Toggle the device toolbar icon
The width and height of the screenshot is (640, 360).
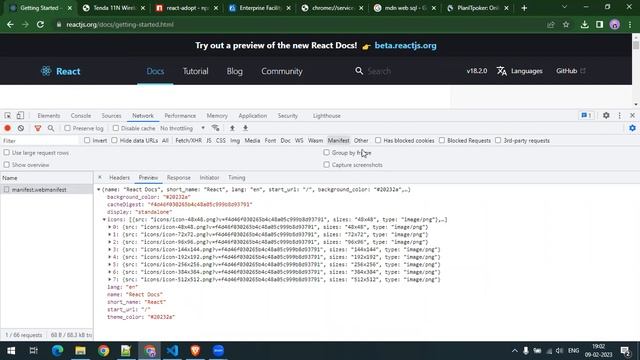(x=20, y=116)
